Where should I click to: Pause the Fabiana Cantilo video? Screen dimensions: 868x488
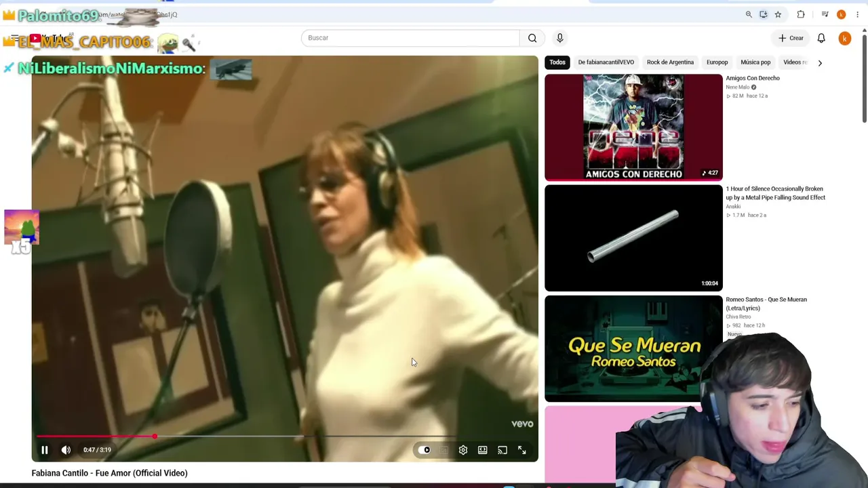[45, 450]
